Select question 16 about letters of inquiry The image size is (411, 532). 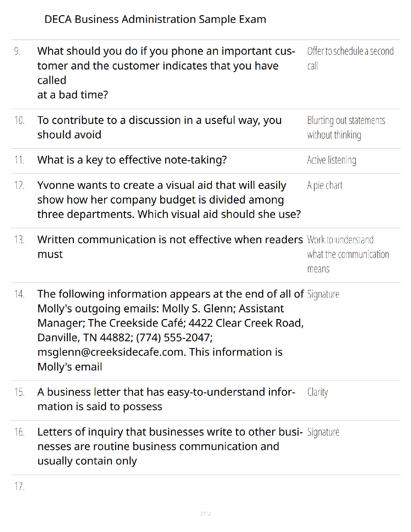170,446
